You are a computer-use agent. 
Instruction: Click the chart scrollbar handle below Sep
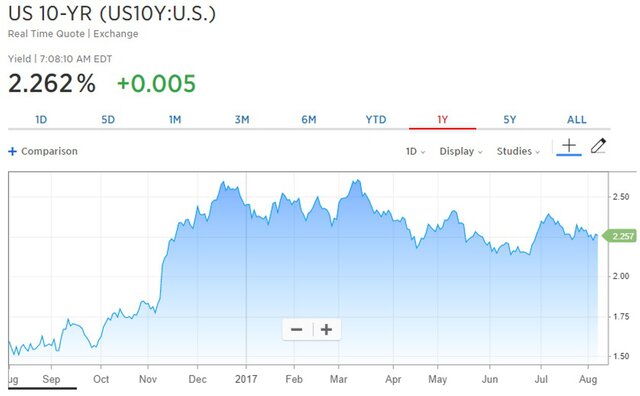pos(42,388)
